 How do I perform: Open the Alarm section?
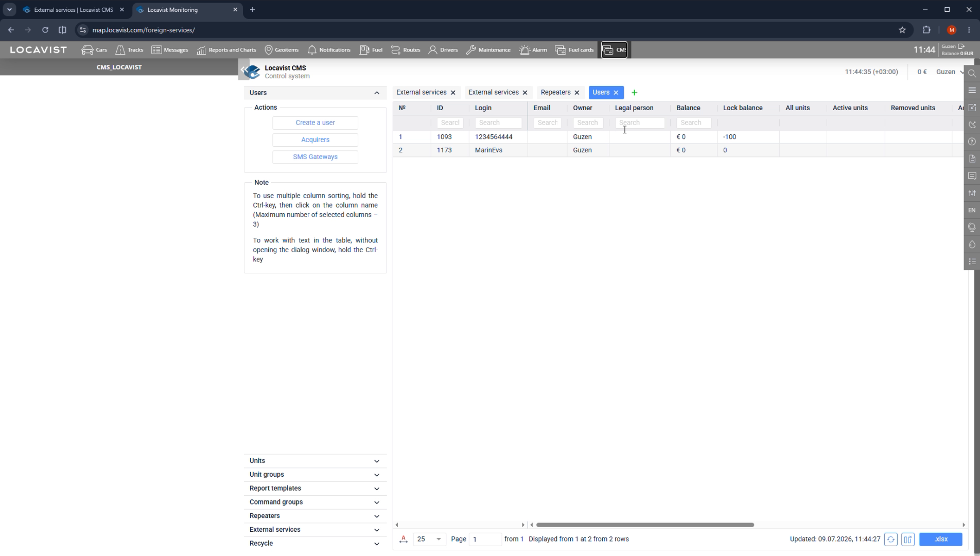pyautogui.click(x=533, y=50)
